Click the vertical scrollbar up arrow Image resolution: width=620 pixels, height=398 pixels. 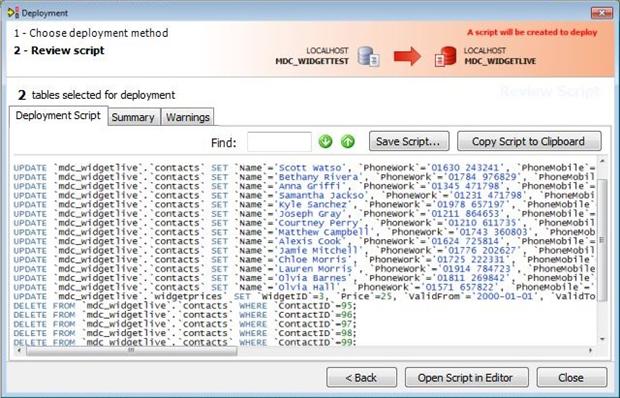point(602,161)
